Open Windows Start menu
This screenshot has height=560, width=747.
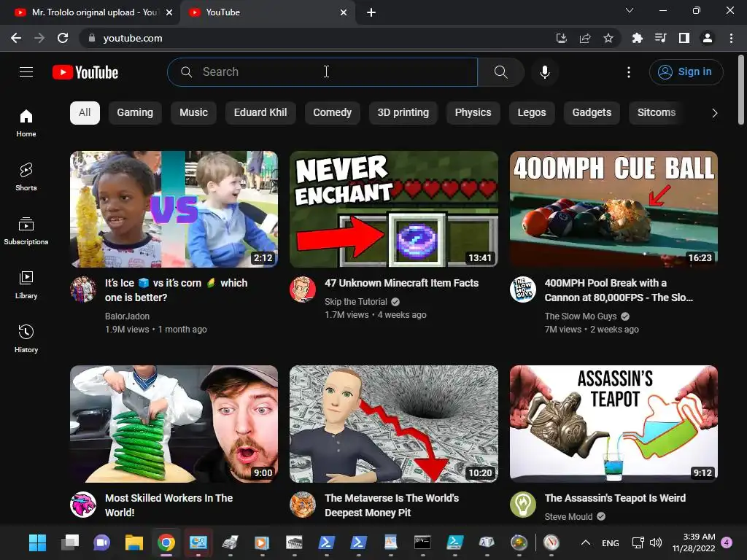38,542
